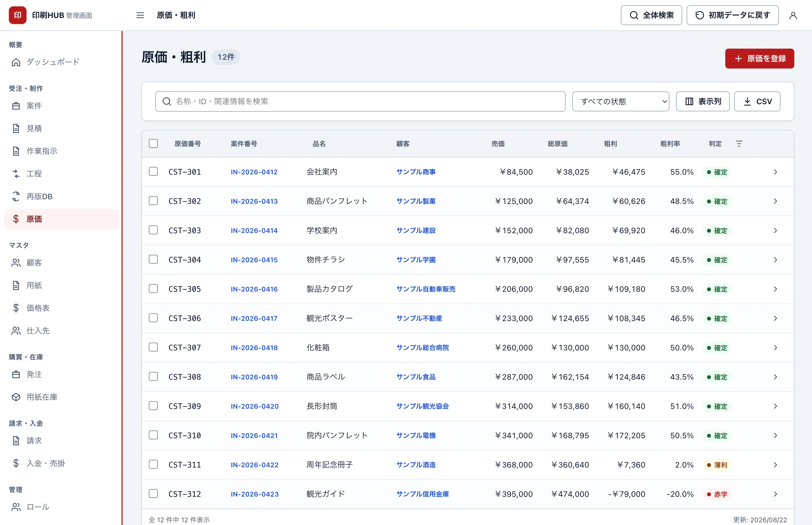Expand the CST-312 row chevron
The width and height of the screenshot is (812, 525).
(x=775, y=495)
